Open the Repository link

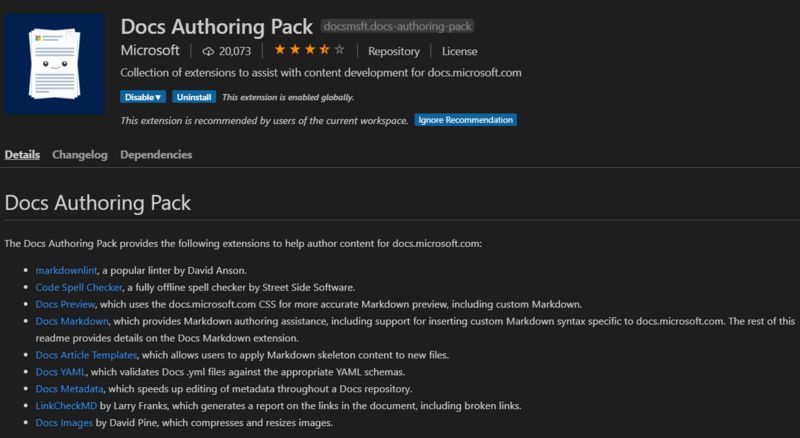point(393,51)
